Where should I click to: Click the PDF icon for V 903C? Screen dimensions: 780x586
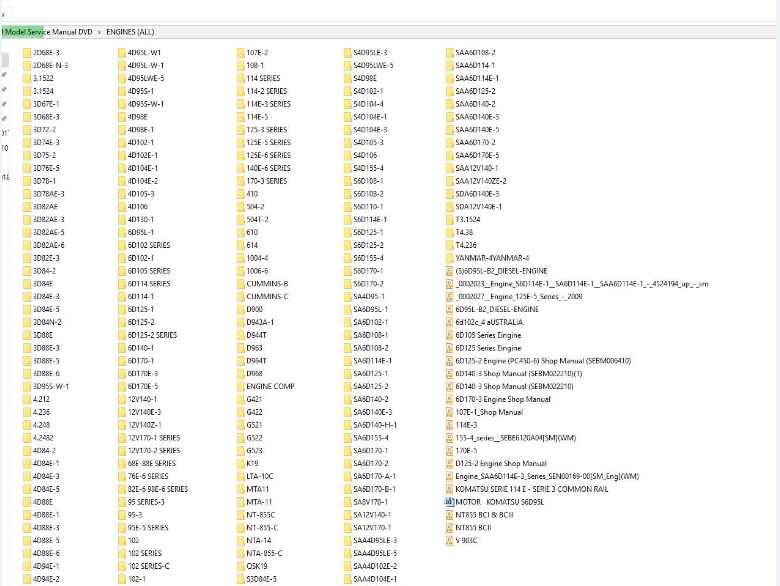tap(450, 541)
